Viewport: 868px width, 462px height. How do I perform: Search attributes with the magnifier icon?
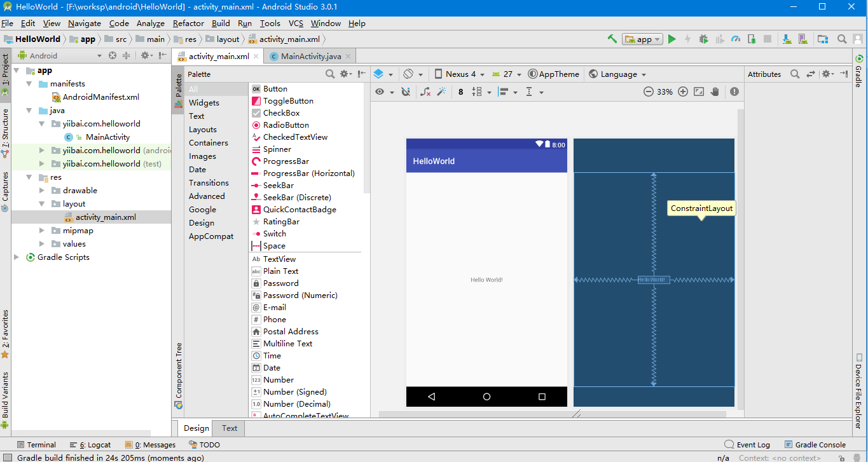click(x=795, y=74)
